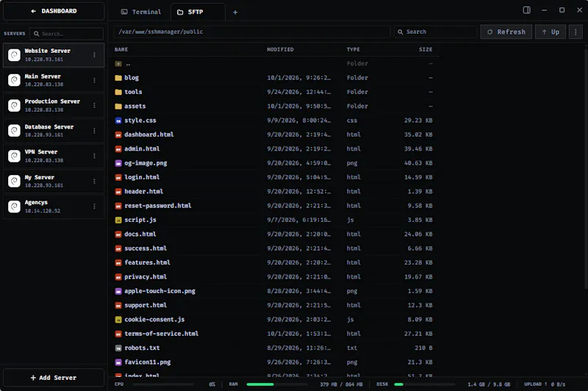Click the Production Server Debian icon
This screenshot has height=391, width=588.
click(x=14, y=105)
